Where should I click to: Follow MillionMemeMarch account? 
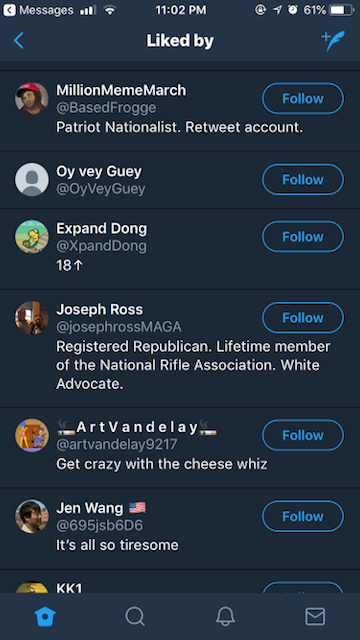[x=303, y=98]
